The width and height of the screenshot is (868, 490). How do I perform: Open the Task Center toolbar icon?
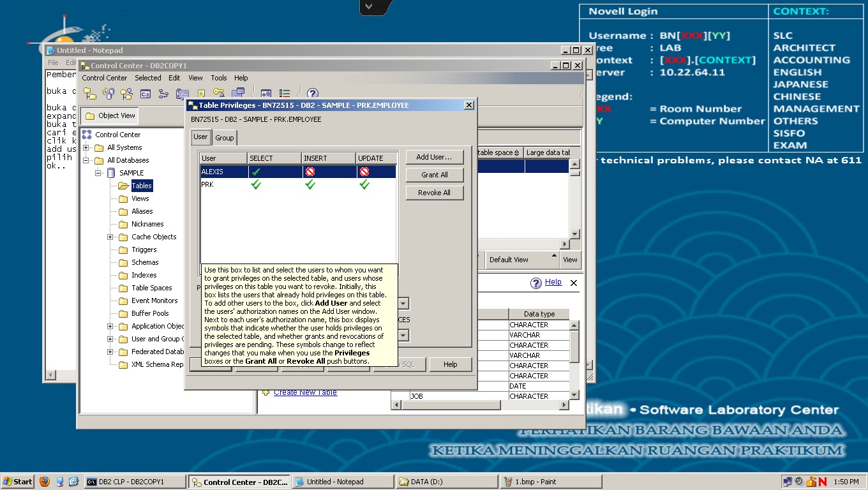click(164, 94)
